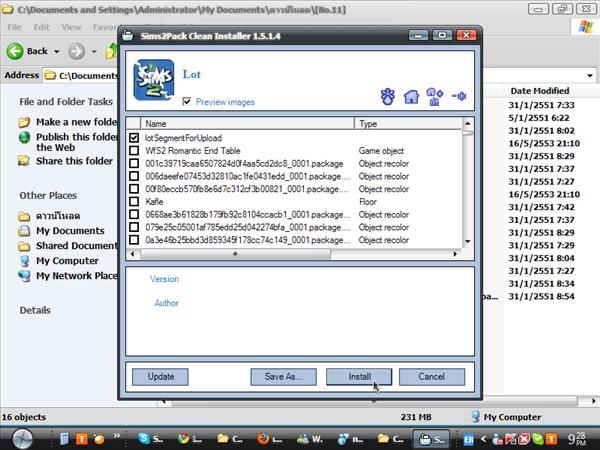
Task: Show hidden tray icons arrow
Action: (x=484, y=439)
